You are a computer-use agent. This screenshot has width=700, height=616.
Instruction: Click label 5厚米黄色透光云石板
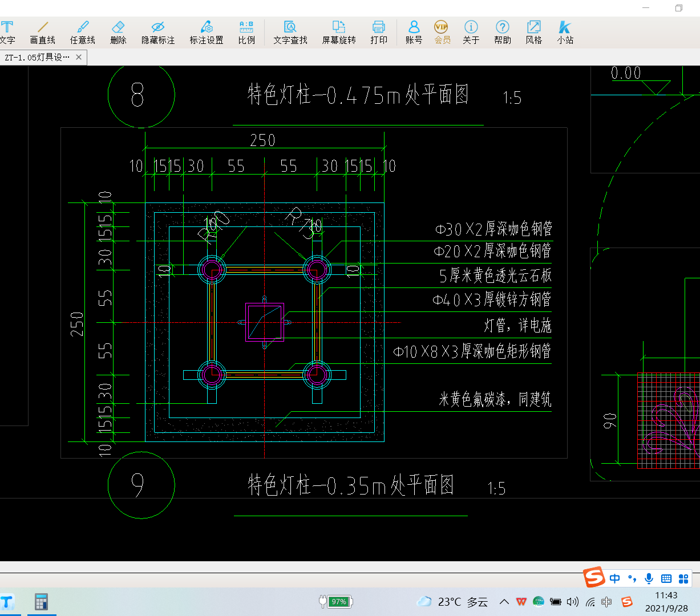click(x=495, y=275)
